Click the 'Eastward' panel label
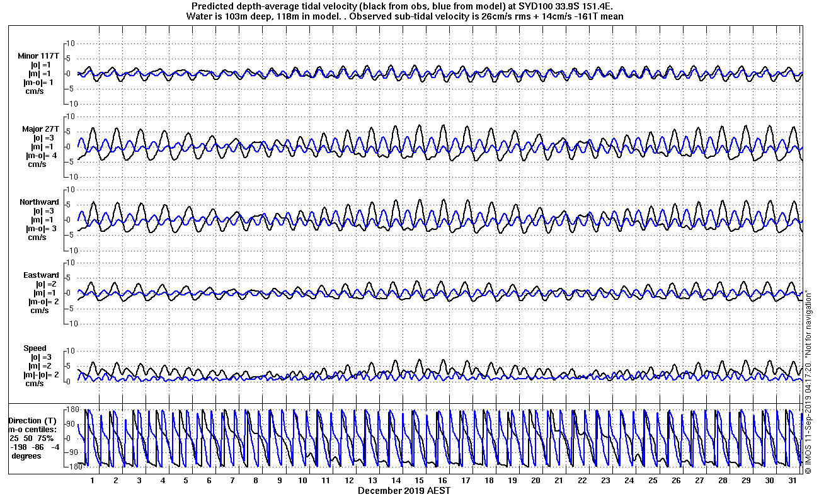The image size is (819, 504). [41, 275]
